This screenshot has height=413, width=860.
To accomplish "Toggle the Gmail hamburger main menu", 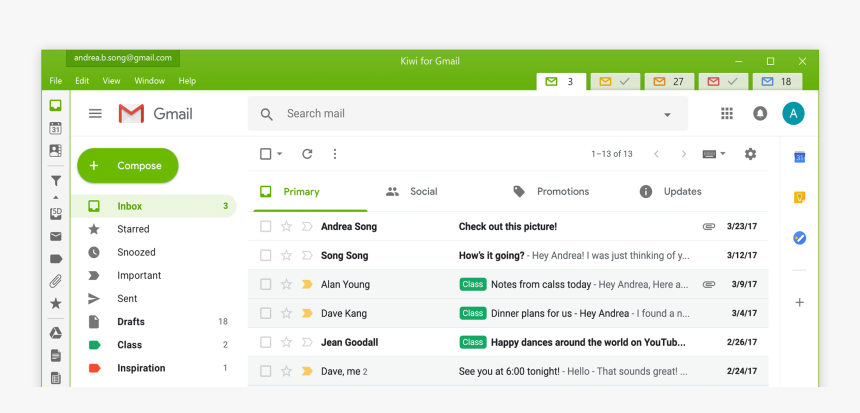I will point(95,114).
